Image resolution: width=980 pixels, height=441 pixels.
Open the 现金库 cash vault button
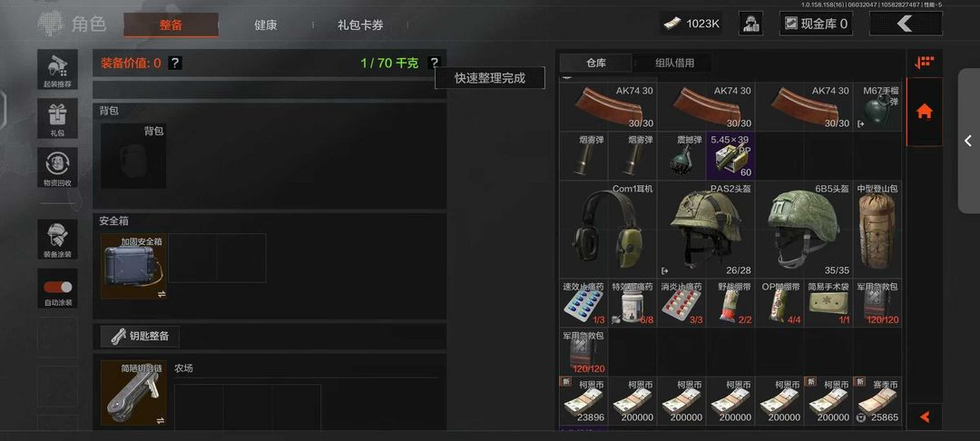coord(817,24)
